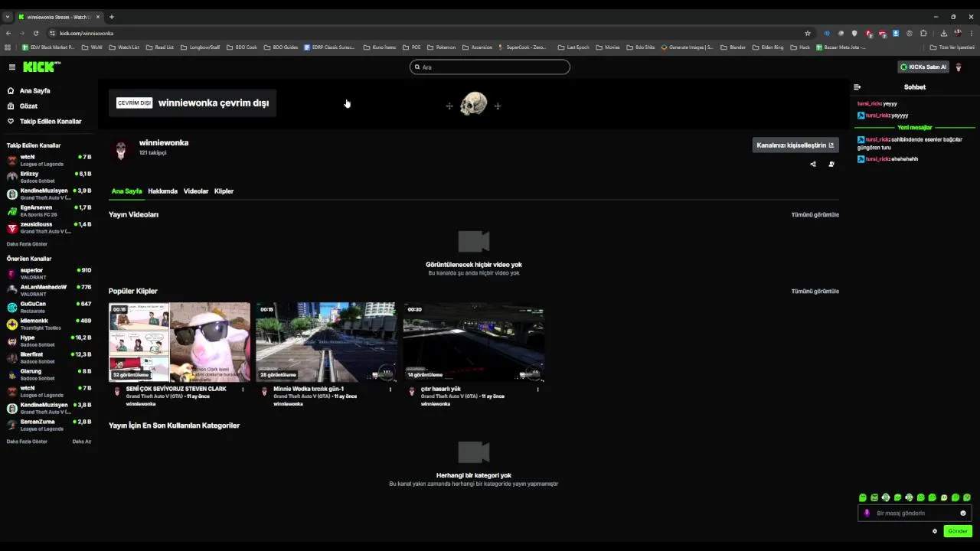980x551 pixels.
Task: Open options menu for Steven Clark clip
Action: point(243,390)
